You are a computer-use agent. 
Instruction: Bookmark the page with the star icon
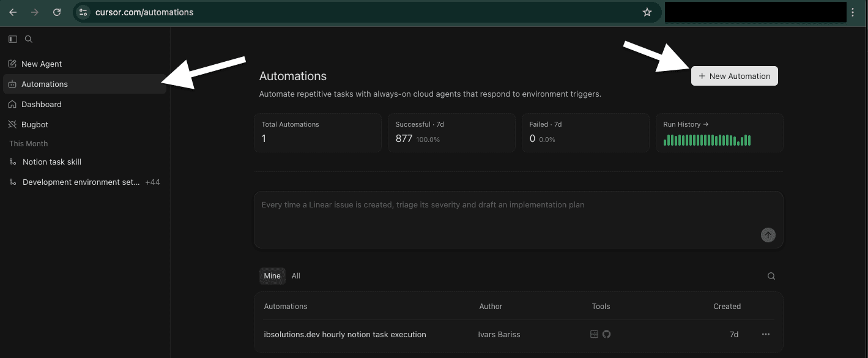(x=647, y=12)
